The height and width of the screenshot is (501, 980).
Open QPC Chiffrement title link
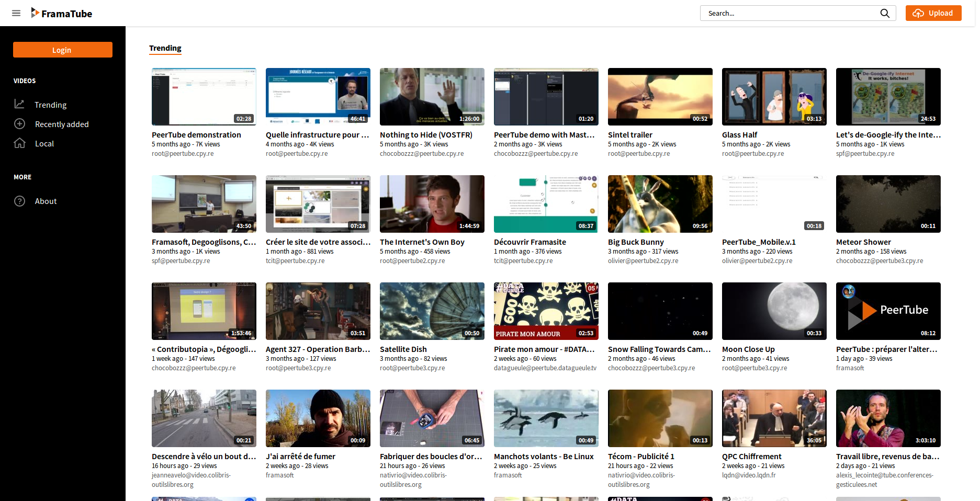pos(752,457)
